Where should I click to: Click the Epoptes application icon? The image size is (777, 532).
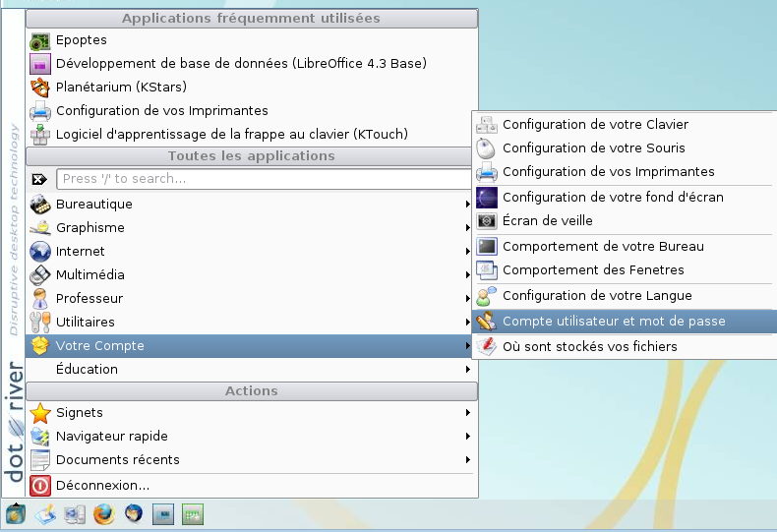40,40
